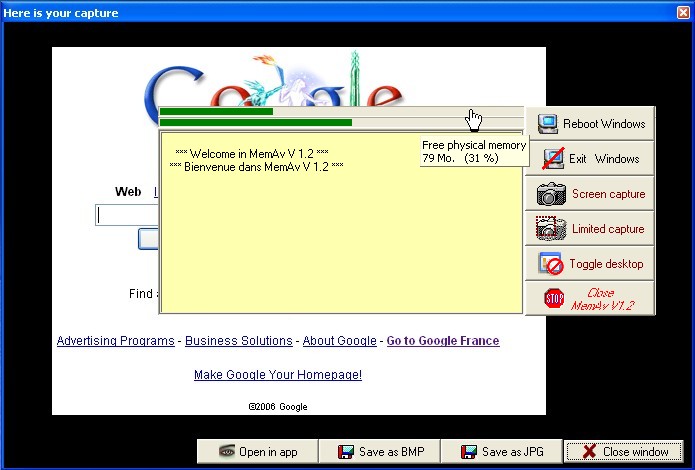Click the Save as JPG label
Screen dimensions: 695x470
click(x=513, y=452)
